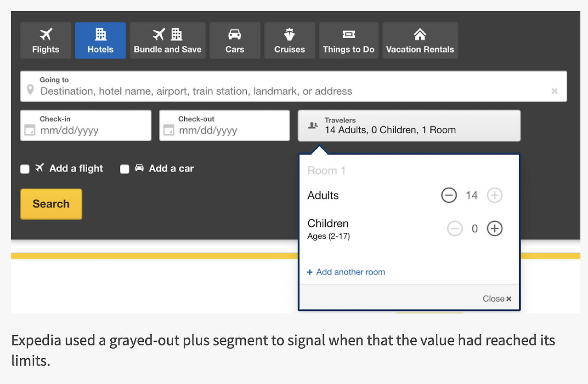This screenshot has height=384, width=588.
Task: Click the grayed-out Adults plus button
Action: (x=494, y=195)
